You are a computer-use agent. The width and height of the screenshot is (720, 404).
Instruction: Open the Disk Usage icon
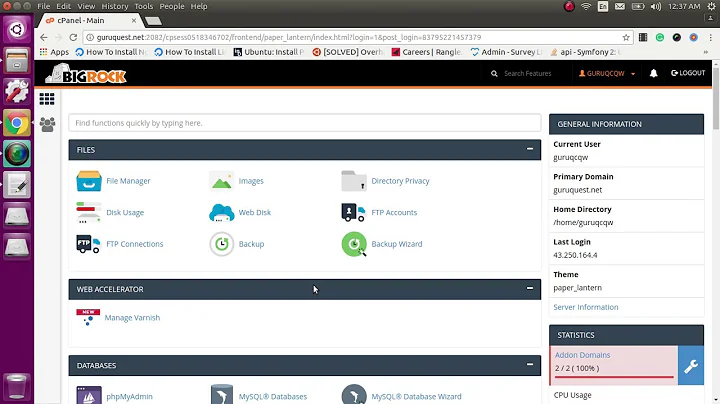tap(89, 212)
